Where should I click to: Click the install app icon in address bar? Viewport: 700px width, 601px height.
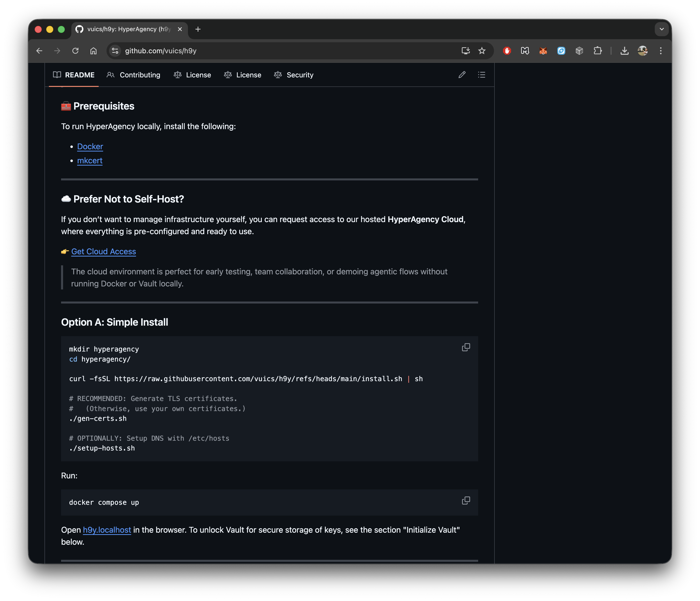pos(466,51)
